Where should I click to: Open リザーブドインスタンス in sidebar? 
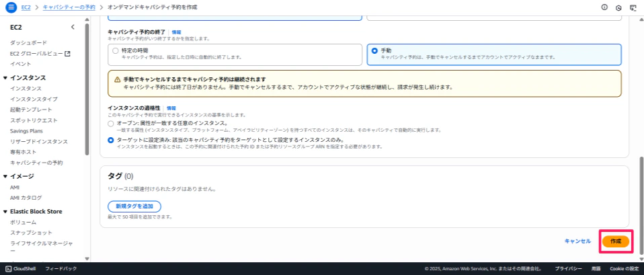[x=39, y=141]
